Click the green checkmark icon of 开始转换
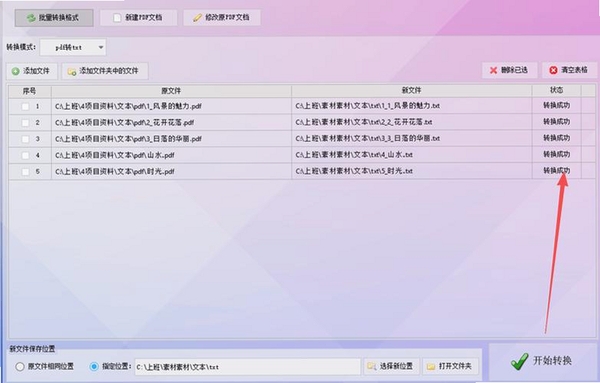Image resolution: width=600 pixels, height=383 pixels. (x=519, y=361)
